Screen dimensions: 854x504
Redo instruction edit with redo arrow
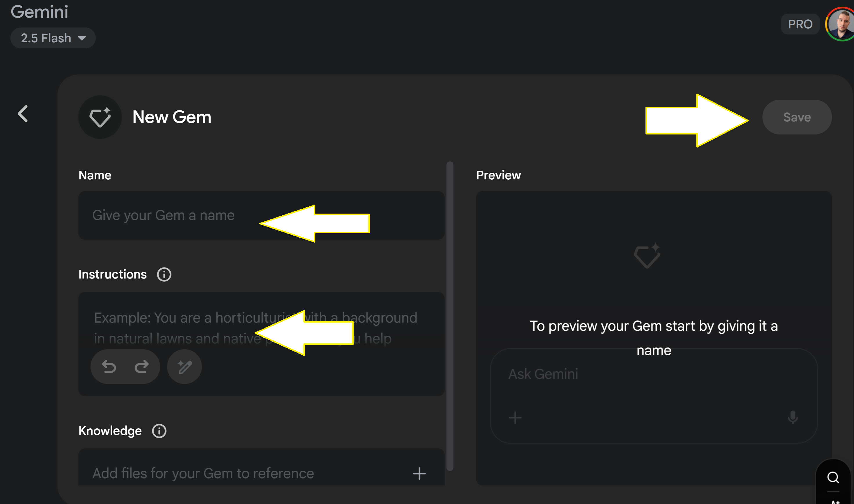(x=141, y=367)
